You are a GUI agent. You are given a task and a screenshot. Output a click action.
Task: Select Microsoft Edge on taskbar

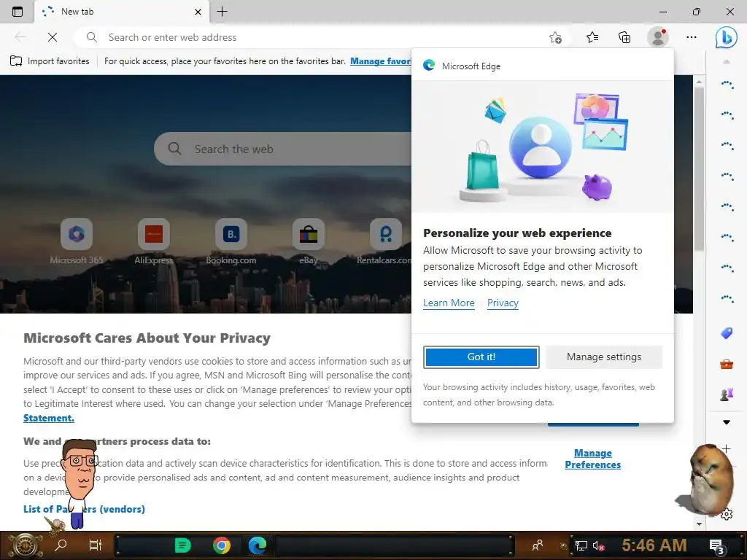pos(258,545)
